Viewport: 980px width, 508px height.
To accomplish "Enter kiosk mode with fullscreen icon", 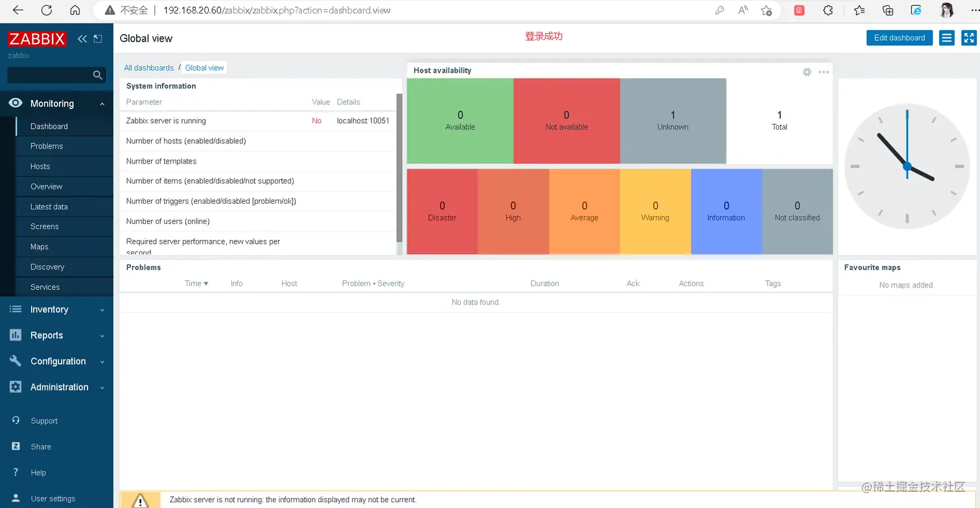I will pyautogui.click(x=968, y=38).
